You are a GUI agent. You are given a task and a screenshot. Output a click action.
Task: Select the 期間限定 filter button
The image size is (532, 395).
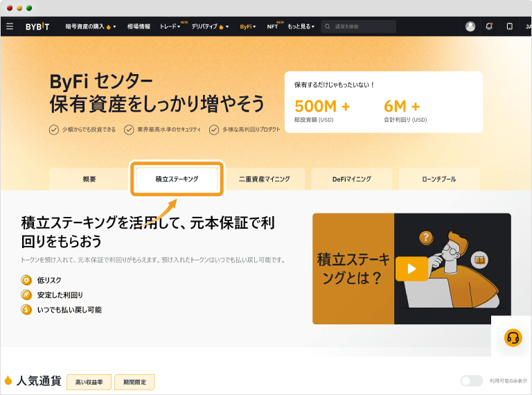coord(134,382)
